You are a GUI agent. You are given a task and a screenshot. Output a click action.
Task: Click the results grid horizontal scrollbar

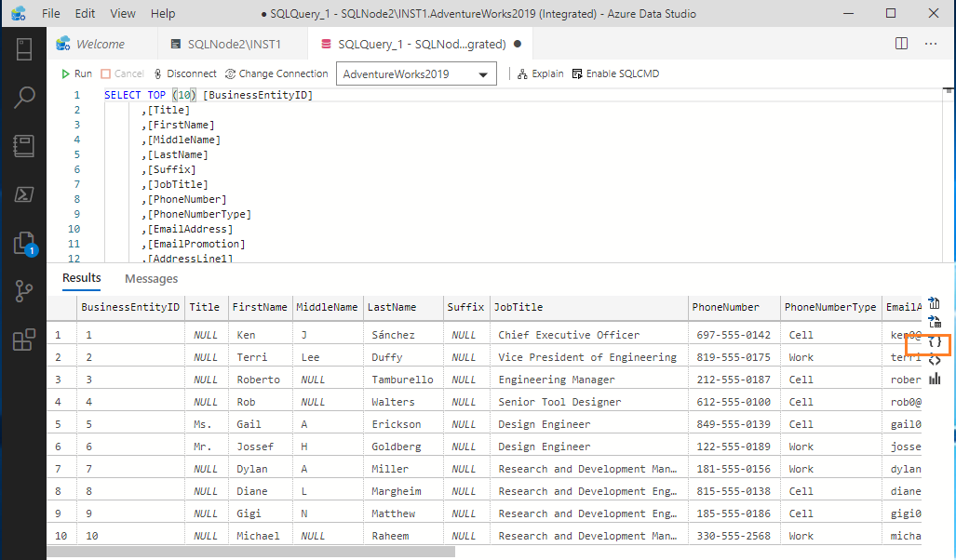(251, 552)
